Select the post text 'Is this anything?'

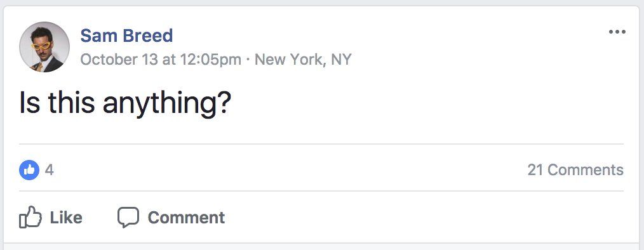(126, 103)
